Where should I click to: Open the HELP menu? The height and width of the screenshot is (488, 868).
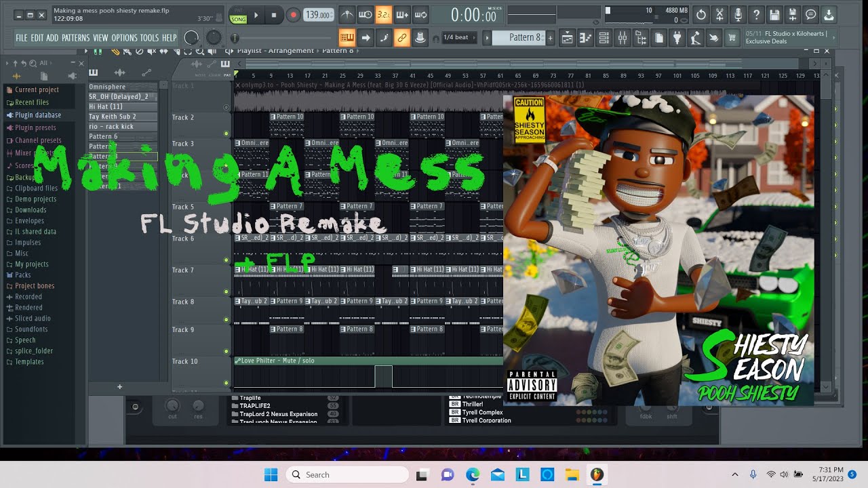coord(169,38)
